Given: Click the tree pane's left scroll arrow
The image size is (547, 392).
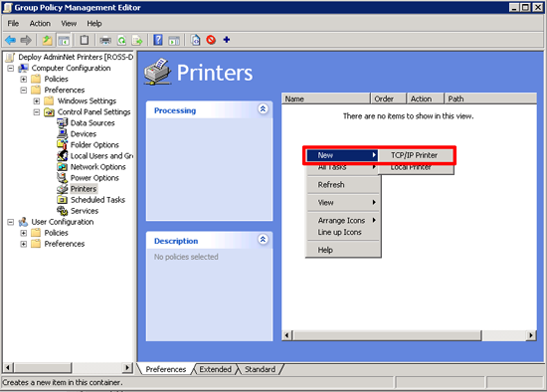Looking at the screenshot, I should tap(8, 367).
